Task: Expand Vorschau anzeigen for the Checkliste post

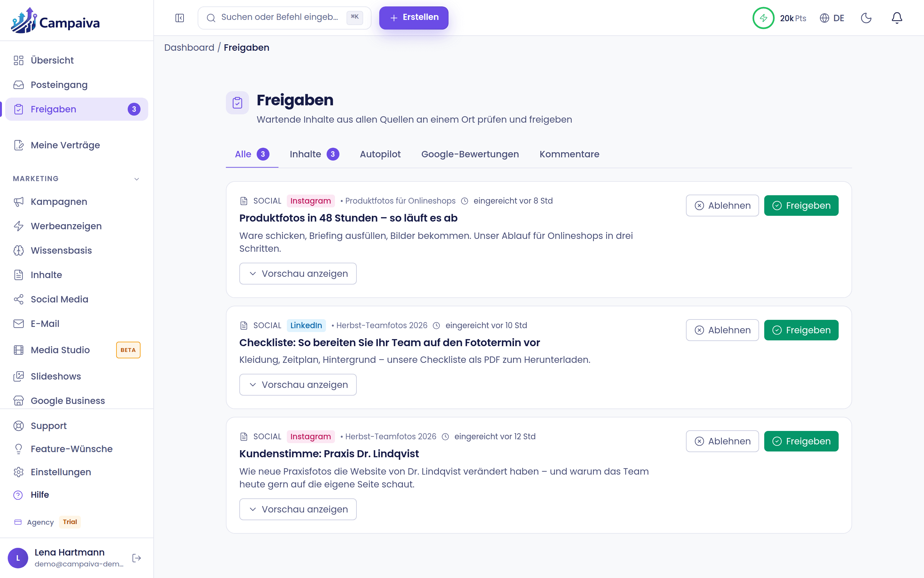Action: click(298, 385)
